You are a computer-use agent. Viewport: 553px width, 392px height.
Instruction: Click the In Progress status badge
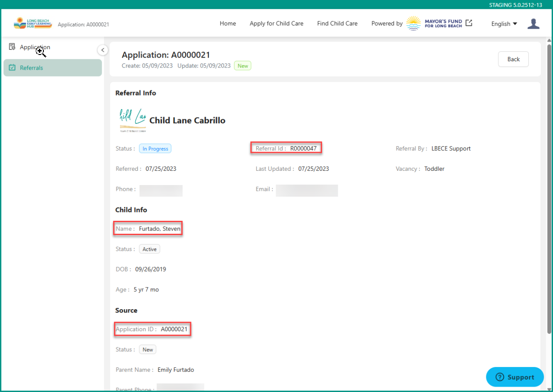pyautogui.click(x=155, y=149)
